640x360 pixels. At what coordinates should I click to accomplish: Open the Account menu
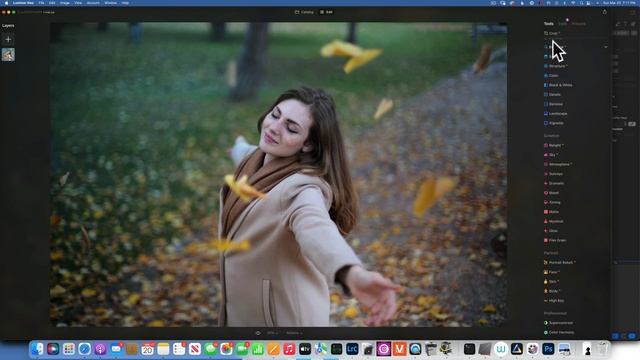pos(93,3)
